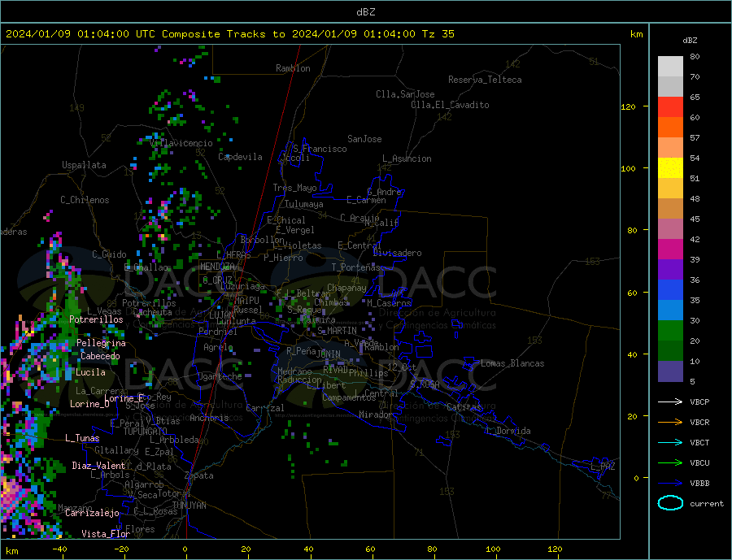Click the pink 'Vista_Flor' label
The image size is (732, 560).
point(106,534)
